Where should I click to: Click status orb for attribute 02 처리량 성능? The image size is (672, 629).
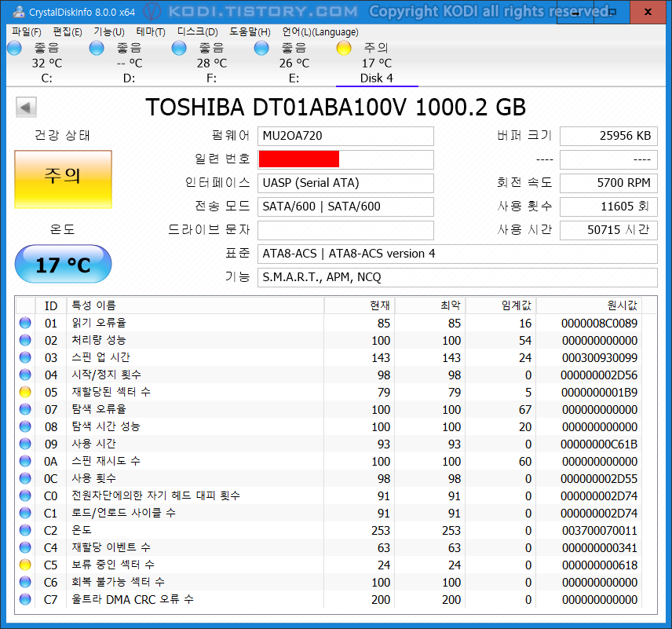tap(25, 339)
